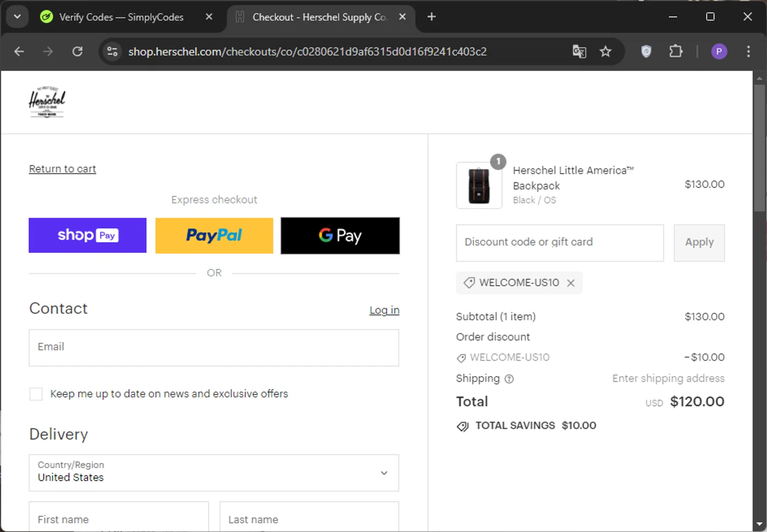767x532 pixels.
Task: Click the Herschel Little America Backpack name
Action: 573,178
